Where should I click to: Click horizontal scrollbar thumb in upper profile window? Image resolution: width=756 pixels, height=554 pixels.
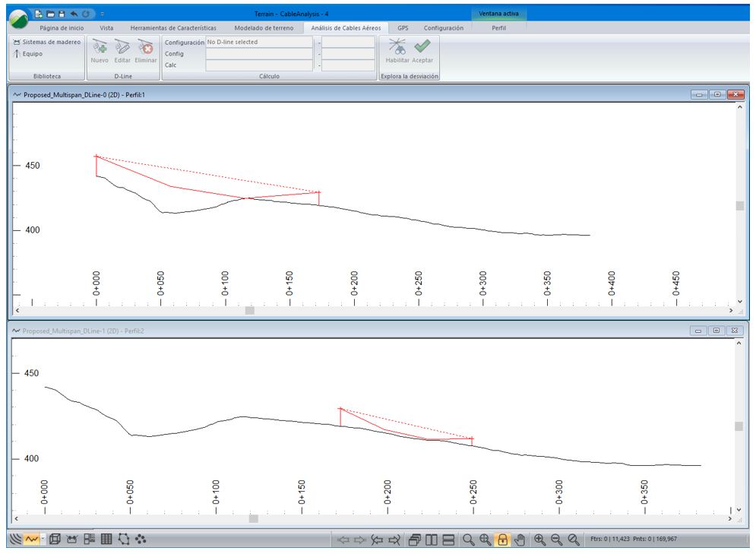point(249,311)
